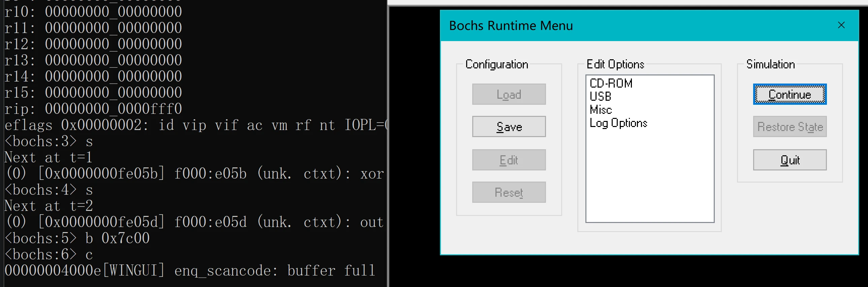Click the 'Next at t=1' console line
The width and height of the screenshot is (868, 287).
coord(48,158)
